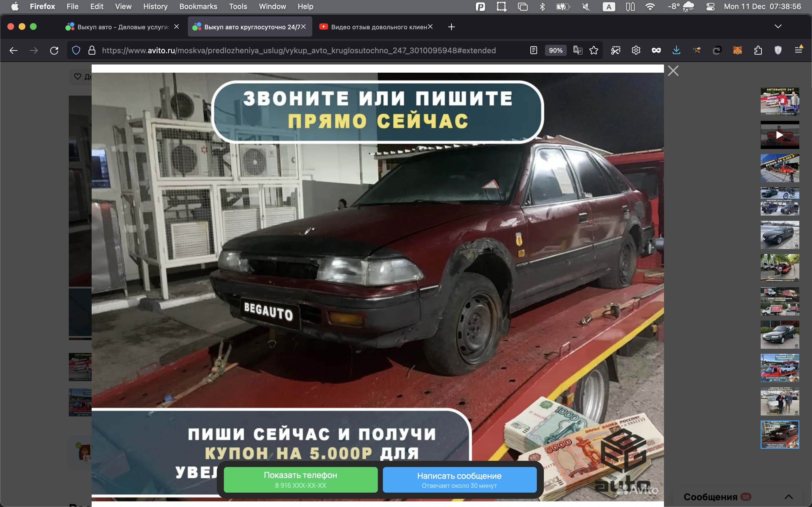
Task: Toggle macOS Control Center in menu bar
Action: 710,6
